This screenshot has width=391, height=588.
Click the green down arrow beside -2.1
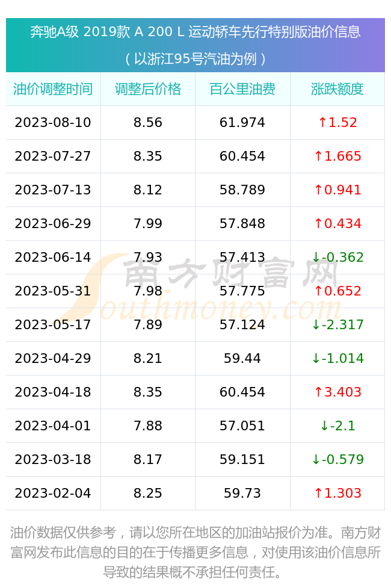pos(324,426)
